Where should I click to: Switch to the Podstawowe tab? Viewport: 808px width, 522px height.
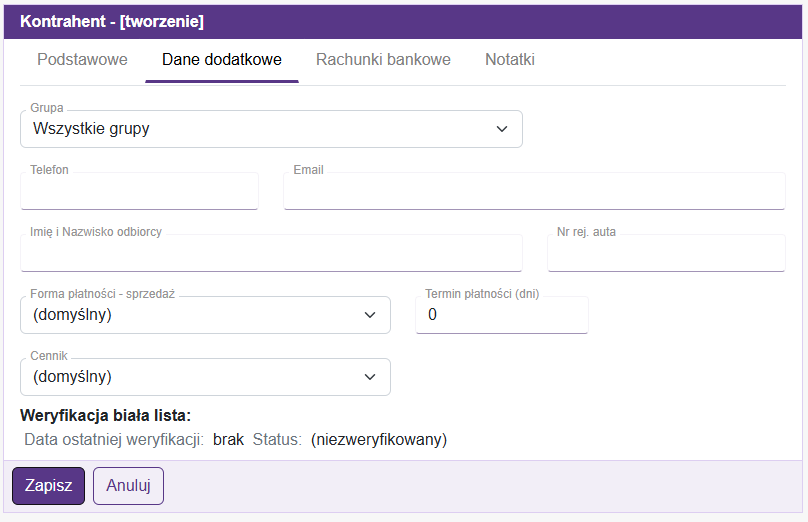[x=82, y=60]
